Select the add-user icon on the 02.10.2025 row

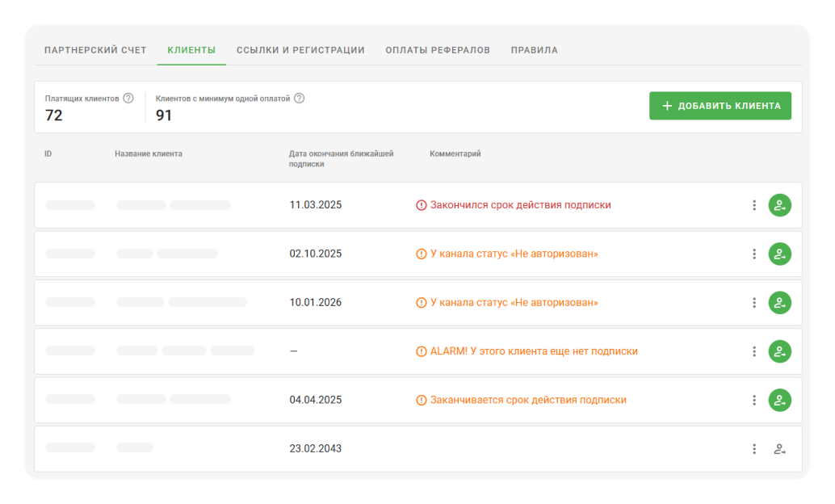coord(778,254)
